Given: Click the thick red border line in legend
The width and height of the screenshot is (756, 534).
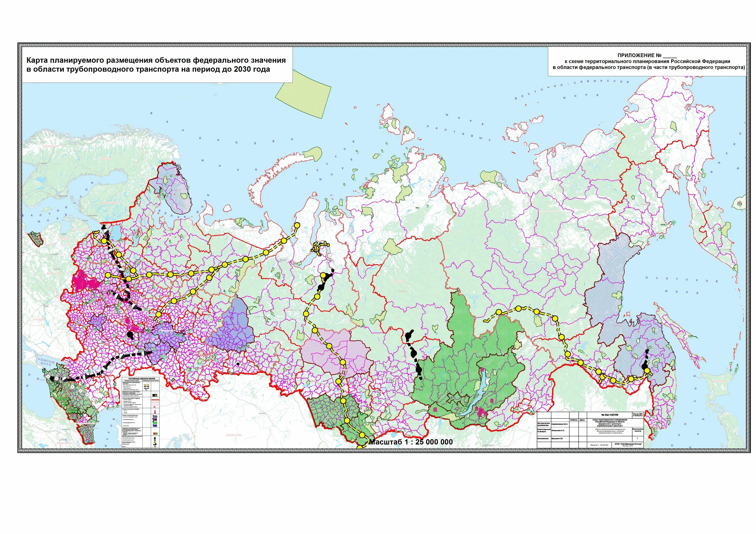Looking at the screenshot, I should (155, 400).
